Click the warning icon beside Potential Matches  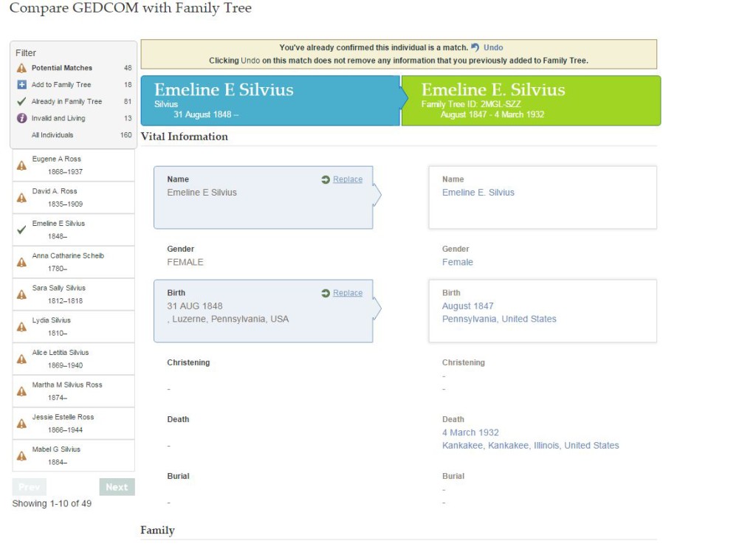pos(21,68)
